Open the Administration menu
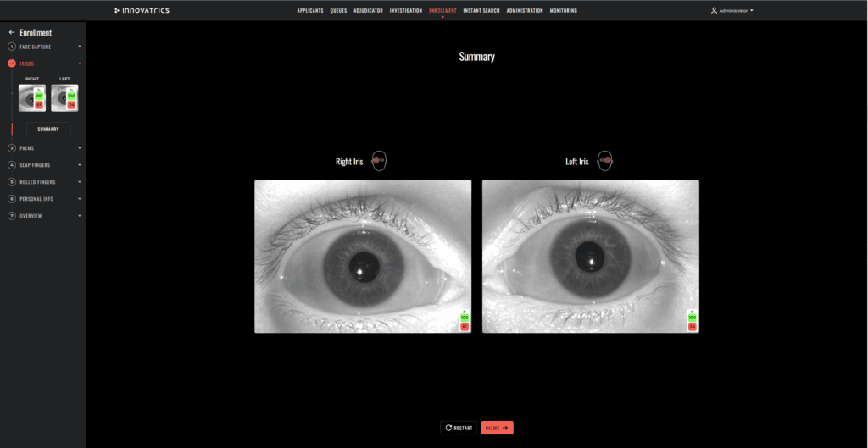The width and height of the screenshot is (868, 448). pos(525,10)
